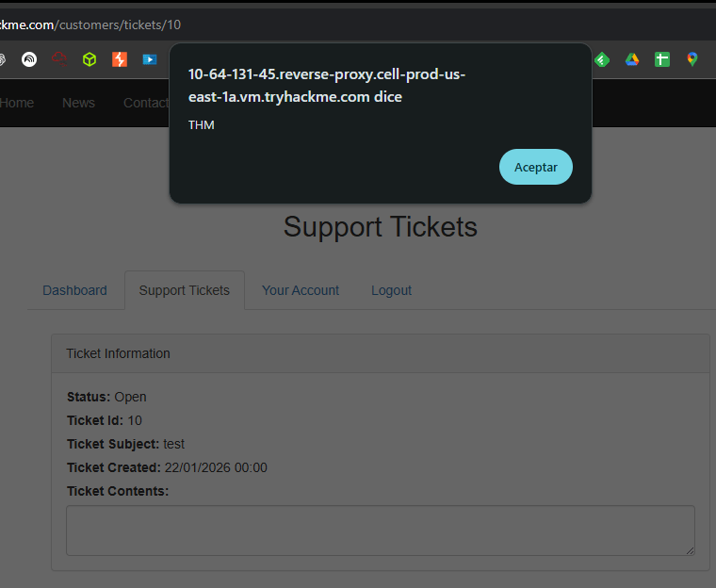Click the Aceptar button in the alert
Screen dimensions: 716x588
click(x=536, y=167)
